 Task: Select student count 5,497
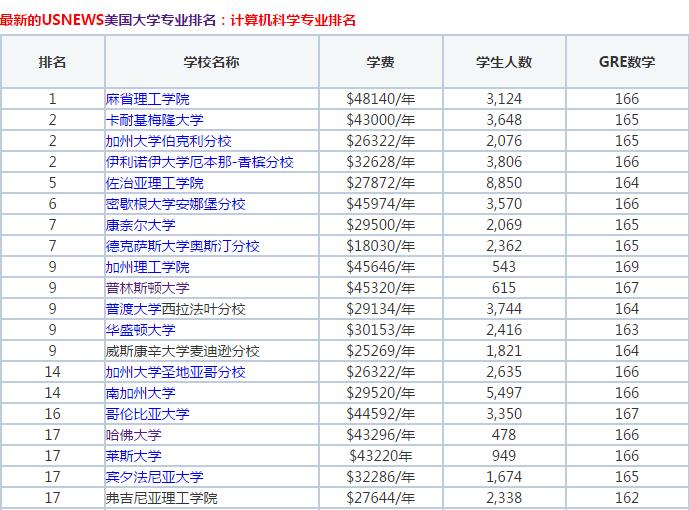504,393
